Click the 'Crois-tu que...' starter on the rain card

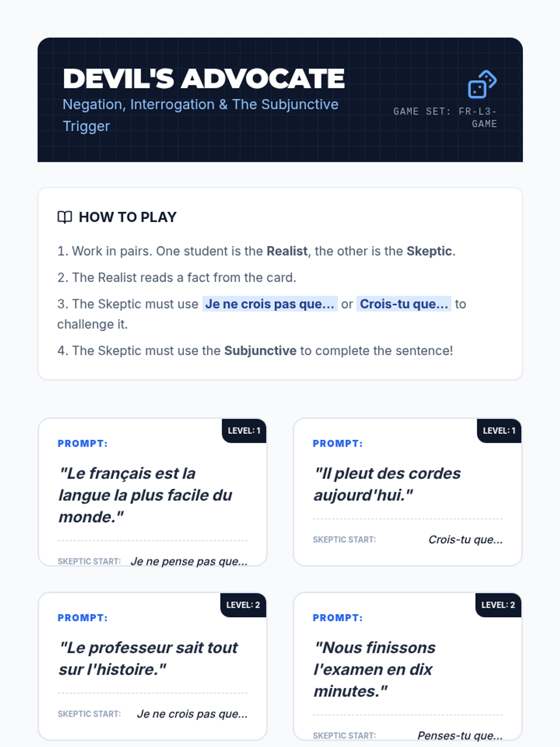coord(465,540)
